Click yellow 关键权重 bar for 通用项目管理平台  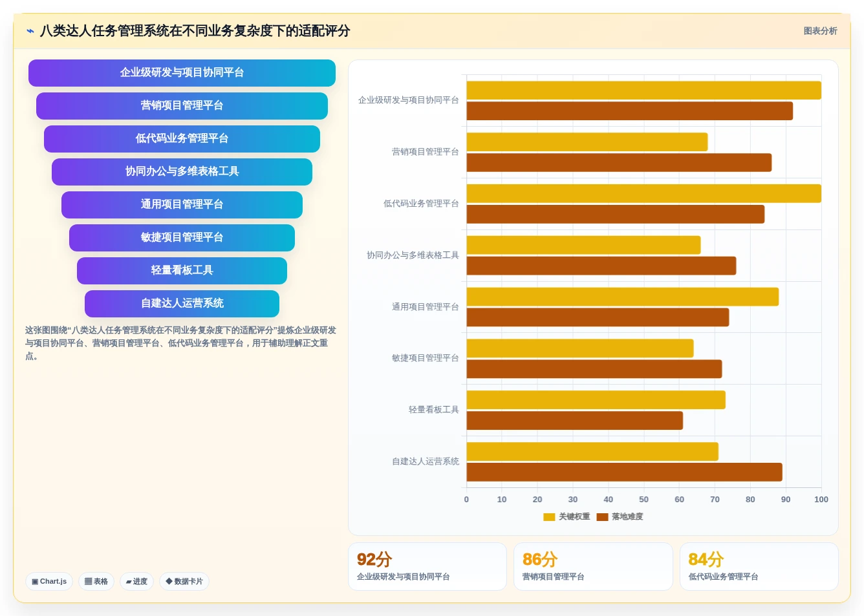[x=622, y=297]
